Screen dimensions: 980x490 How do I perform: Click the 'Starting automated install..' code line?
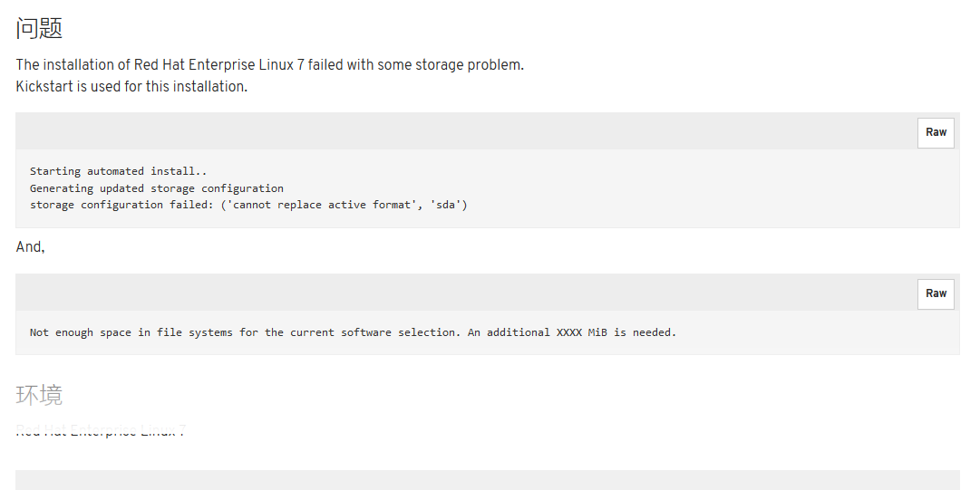pos(118,171)
